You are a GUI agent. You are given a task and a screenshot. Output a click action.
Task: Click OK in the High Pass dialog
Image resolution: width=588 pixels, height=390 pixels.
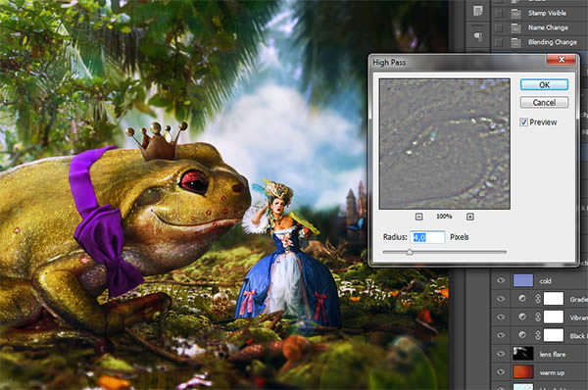click(x=544, y=84)
